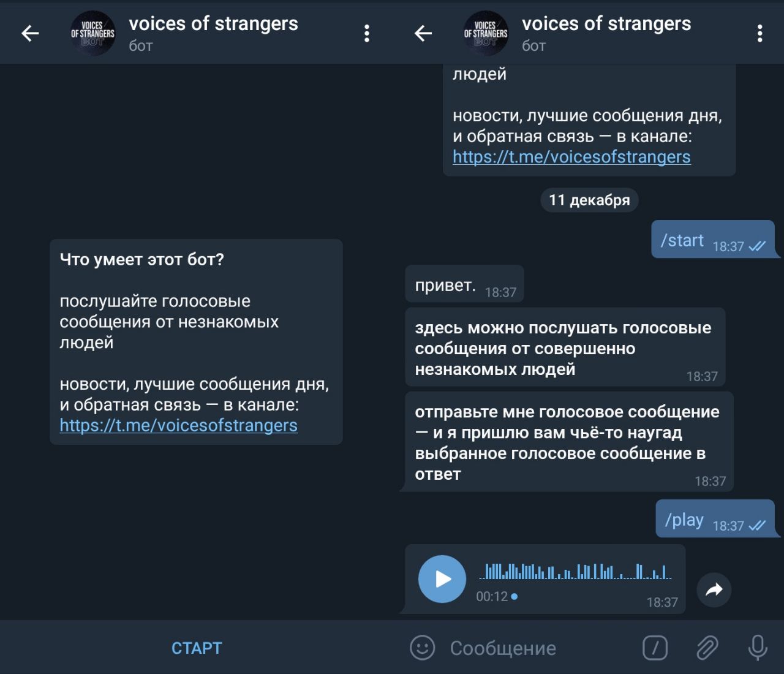Image resolution: width=784 pixels, height=674 pixels.
Task: Tap the /start command message
Action: (714, 240)
